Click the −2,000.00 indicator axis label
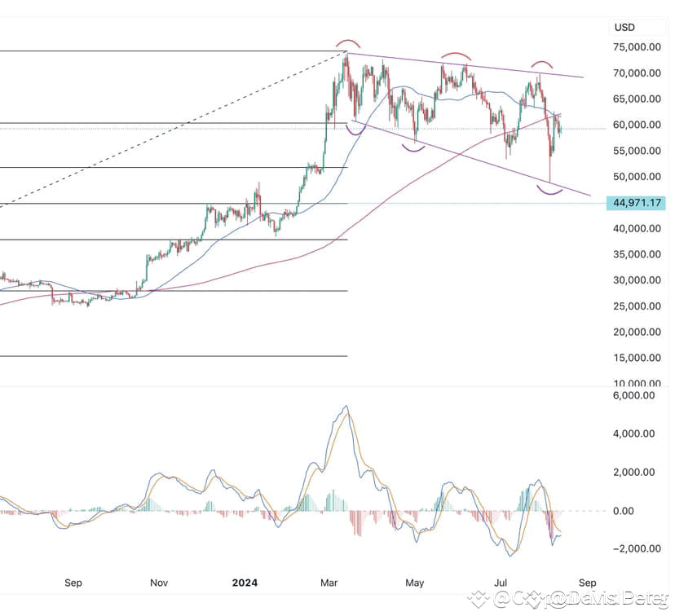The width and height of the screenshot is (675, 616). tap(637, 548)
